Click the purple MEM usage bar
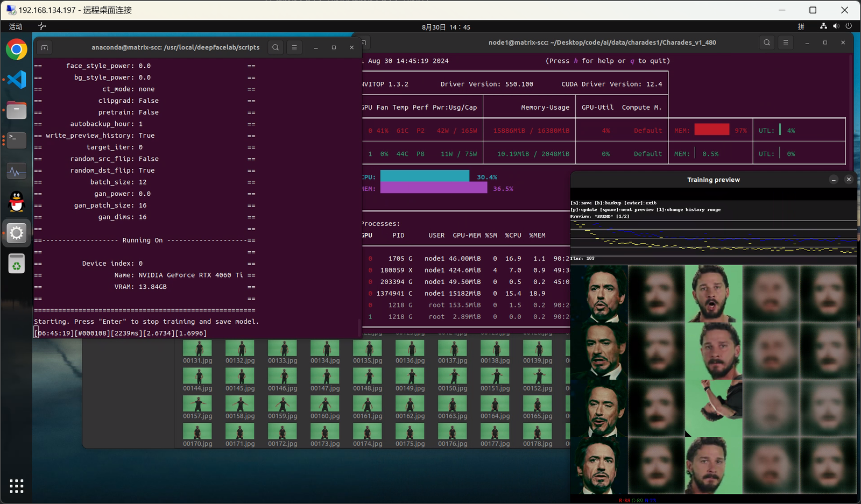Image resolution: width=861 pixels, height=504 pixels. coord(434,188)
